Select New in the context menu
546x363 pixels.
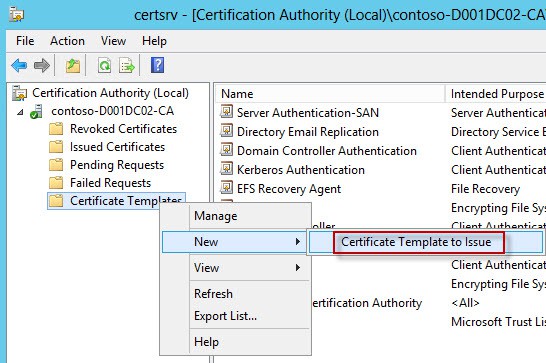[x=235, y=242]
